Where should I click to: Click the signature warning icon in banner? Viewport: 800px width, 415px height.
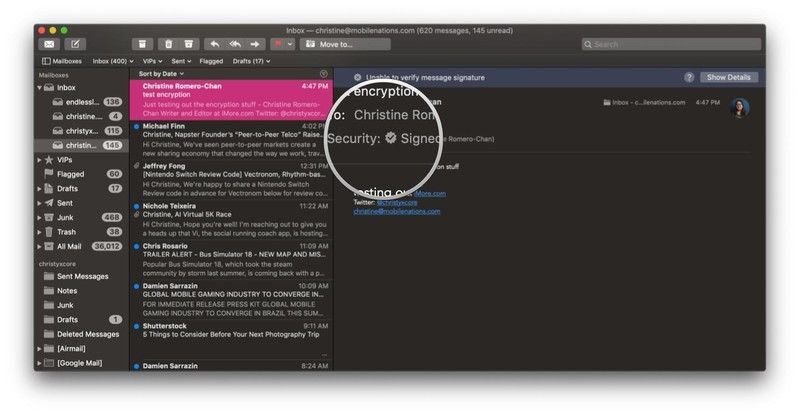(358, 78)
